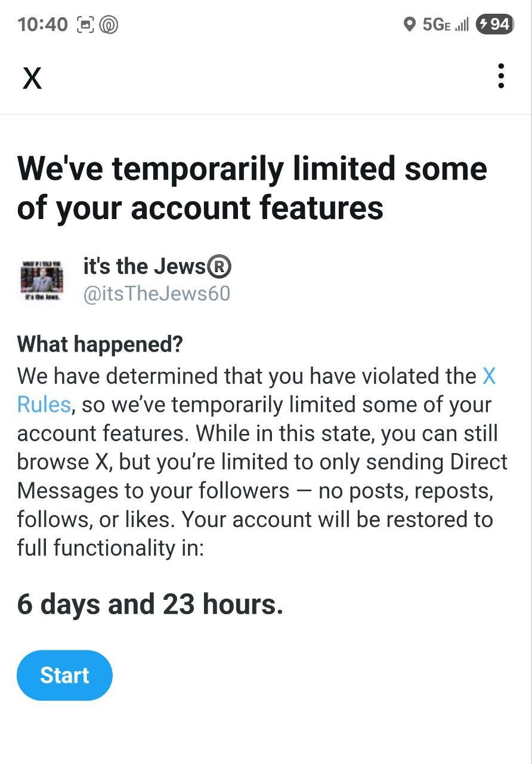
Task: Tap the gray @ account handle
Action: [x=156, y=294]
